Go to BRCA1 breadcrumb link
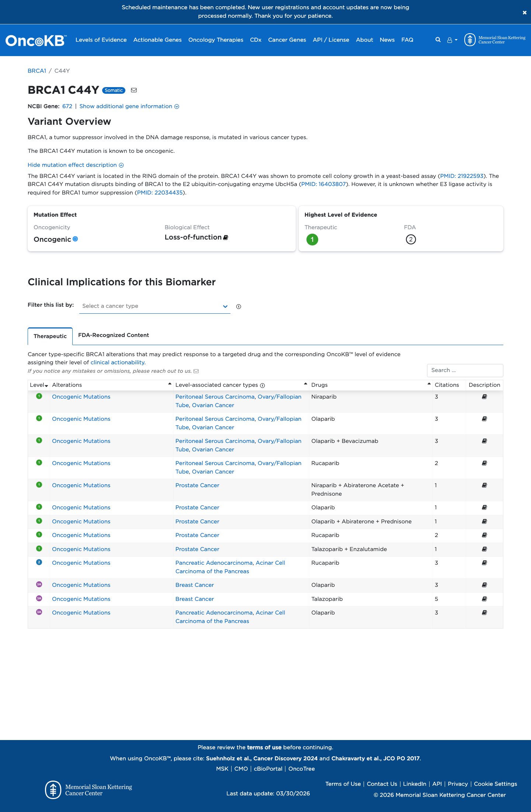 pyautogui.click(x=37, y=71)
